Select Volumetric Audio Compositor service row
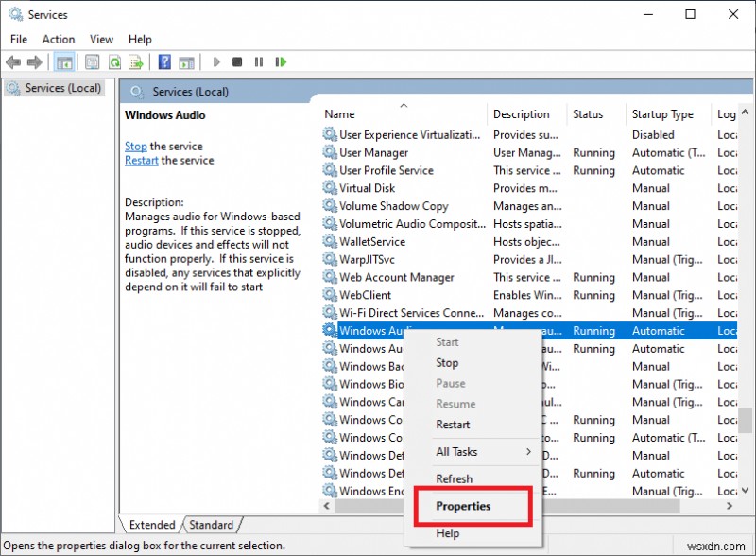Viewport: 756px width, 556px height. 529,223
